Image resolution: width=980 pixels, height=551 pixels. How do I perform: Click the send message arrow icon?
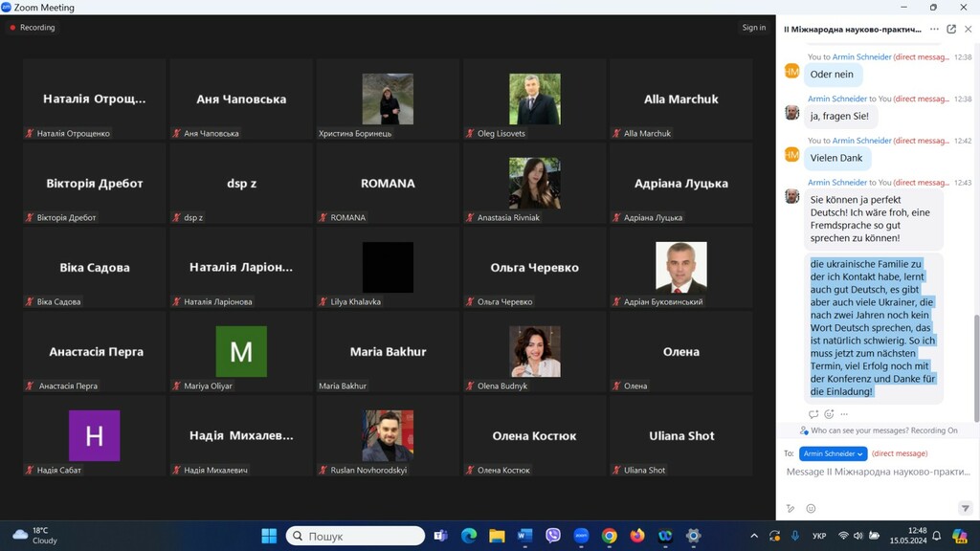coord(965,508)
